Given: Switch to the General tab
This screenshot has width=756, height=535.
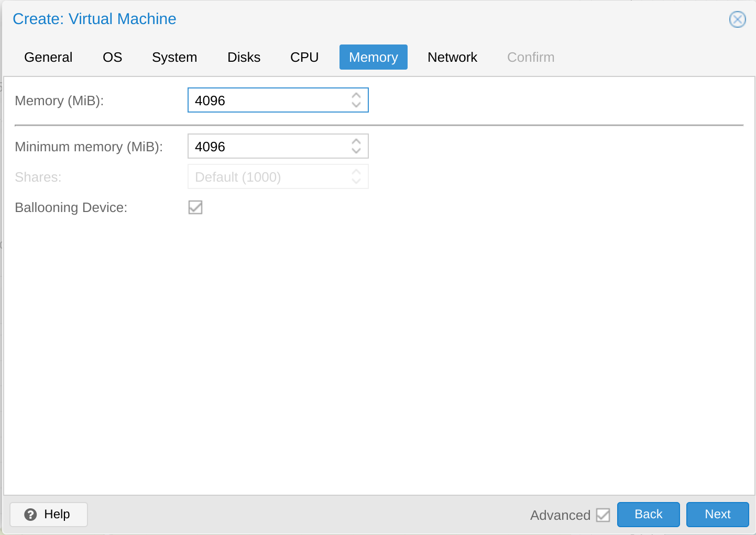Looking at the screenshot, I should coord(48,57).
